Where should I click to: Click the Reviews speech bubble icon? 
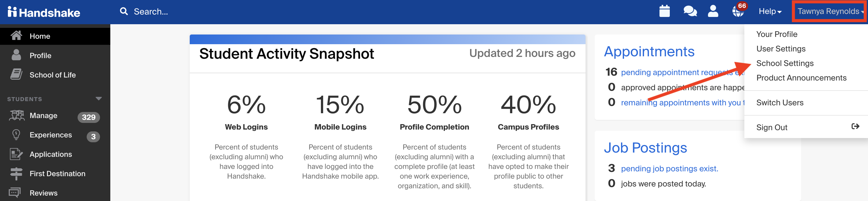15,192
